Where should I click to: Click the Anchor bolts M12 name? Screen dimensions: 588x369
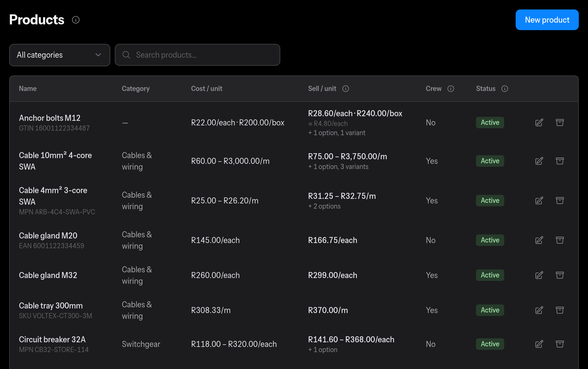[50, 118]
